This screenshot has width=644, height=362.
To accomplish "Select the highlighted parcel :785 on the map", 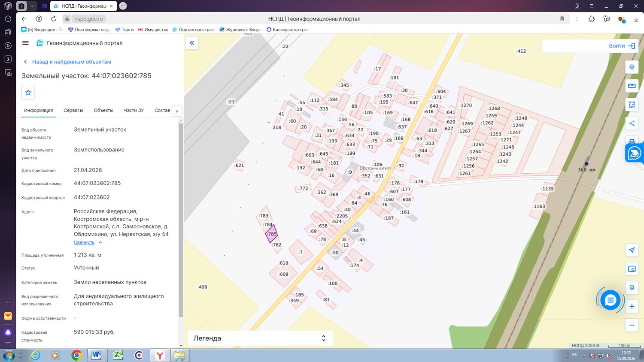I will [271, 234].
